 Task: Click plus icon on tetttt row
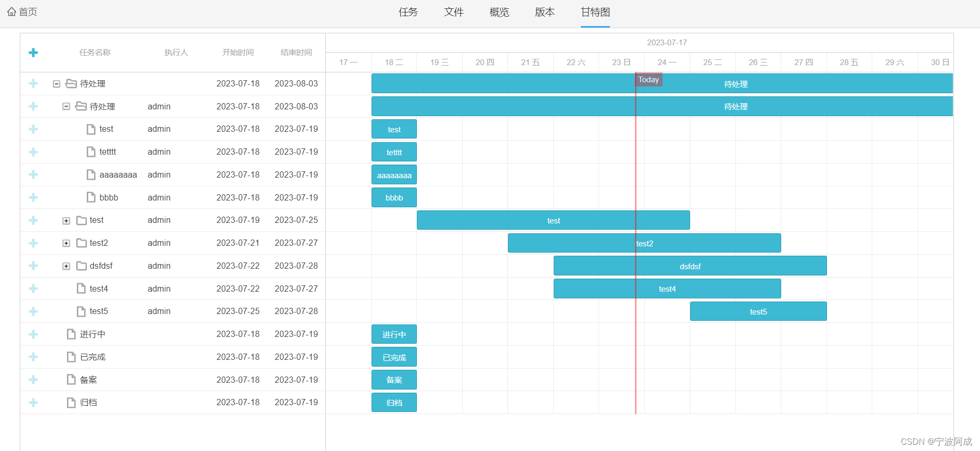(33, 152)
